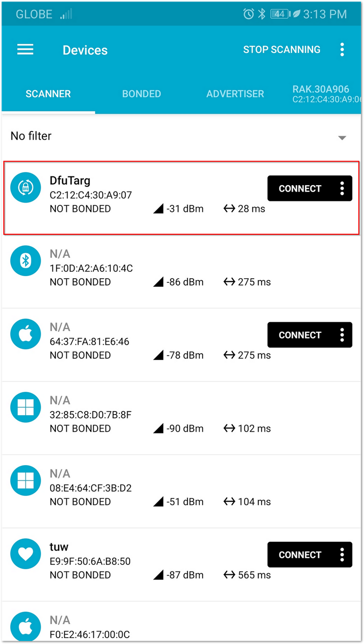Image resolution: width=364 pixels, height=644 pixels.
Task: Tap Windows icon for device 08:E4:64:CF:3B:D2
Action: pyautogui.click(x=26, y=481)
